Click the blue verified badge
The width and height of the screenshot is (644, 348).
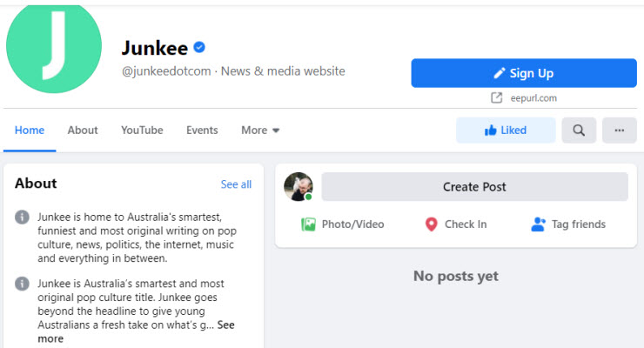click(x=199, y=47)
